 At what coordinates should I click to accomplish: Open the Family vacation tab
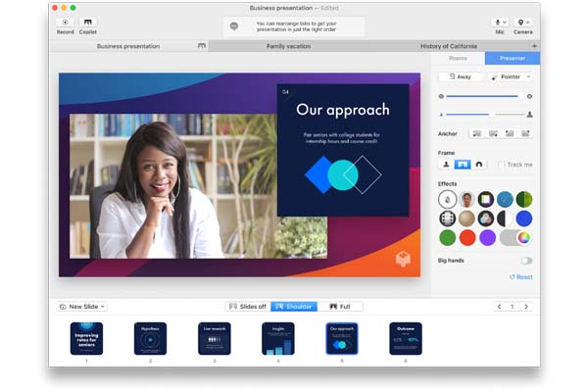290,46
